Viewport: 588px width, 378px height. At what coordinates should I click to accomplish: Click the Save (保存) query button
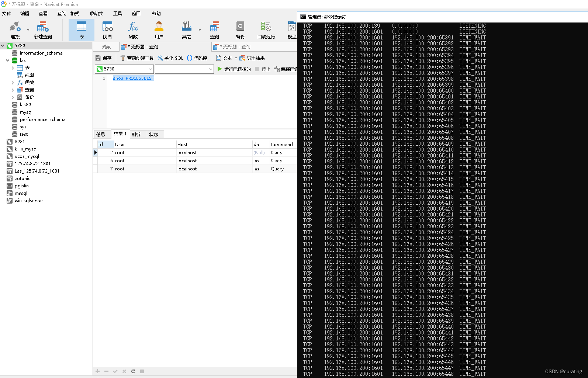click(x=103, y=58)
